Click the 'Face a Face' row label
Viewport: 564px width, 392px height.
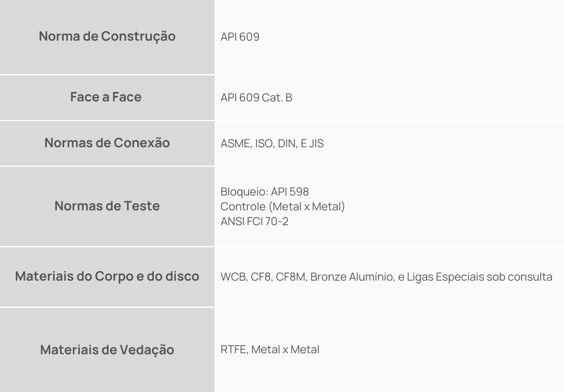[x=106, y=97]
